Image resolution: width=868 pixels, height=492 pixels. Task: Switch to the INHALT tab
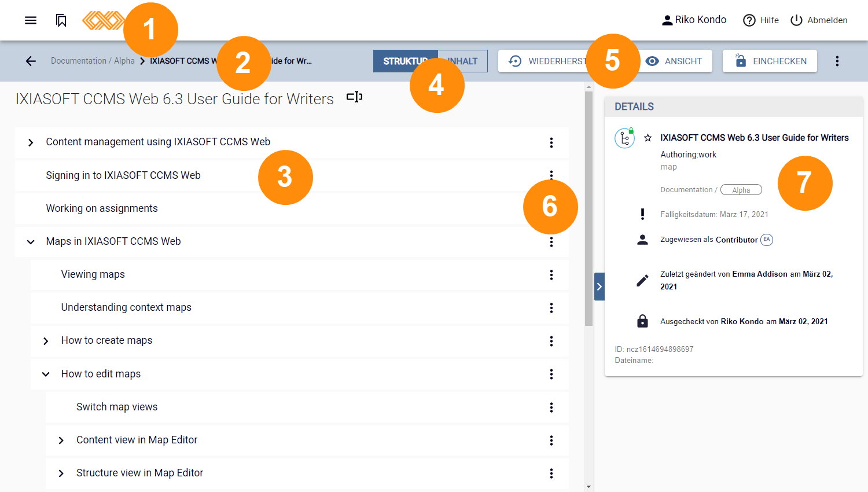pyautogui.click(x=462, y=61)
